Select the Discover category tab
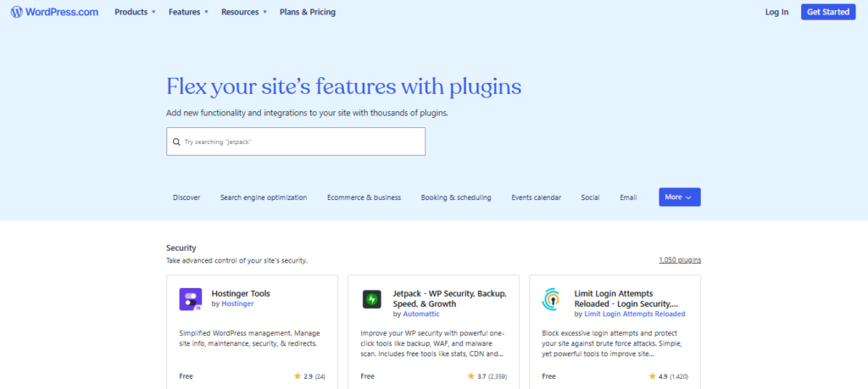This screenshot has width=868, height=389. click(186, 197)
